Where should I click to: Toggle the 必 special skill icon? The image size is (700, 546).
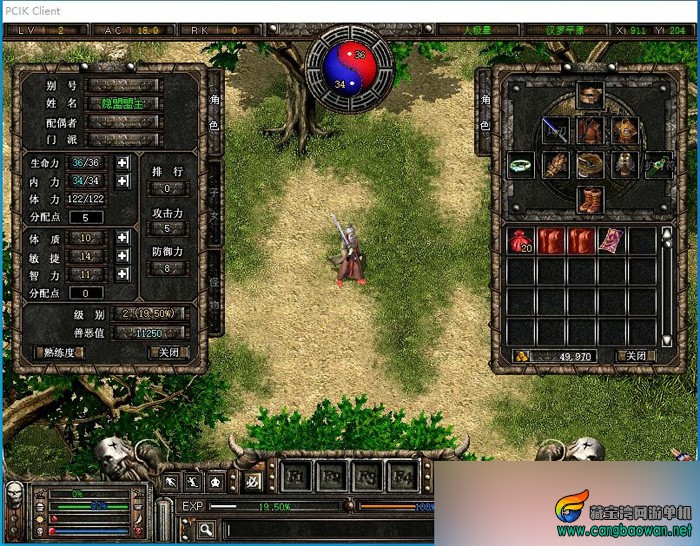[253, 482]
